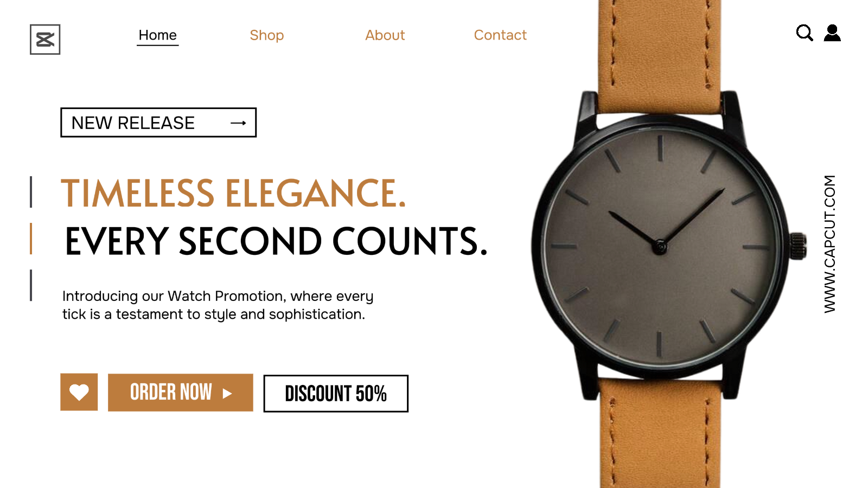868x488 pixels.
Task: Open the Contact page link
Action: 500,35
